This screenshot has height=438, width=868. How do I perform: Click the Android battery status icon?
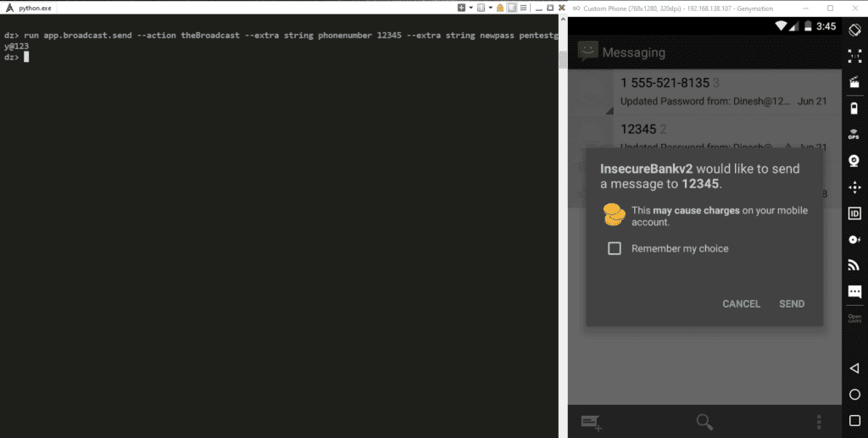click(x=808, y=26)
